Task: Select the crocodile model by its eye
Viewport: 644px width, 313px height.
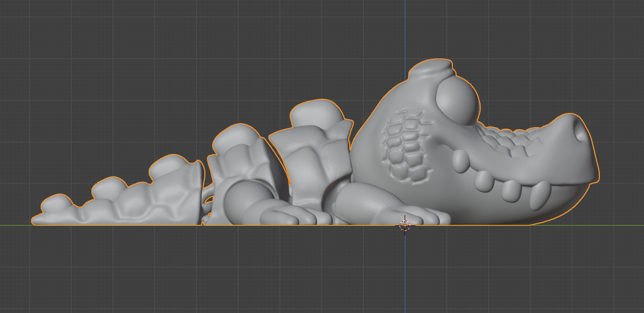Action: [x=457, y=100]
